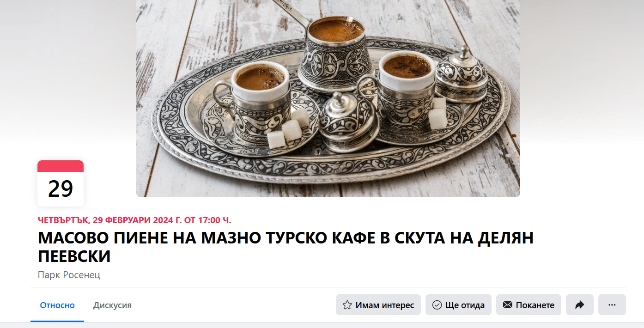
Task: Open the Дискусия tab
Action: coord(112,305)
